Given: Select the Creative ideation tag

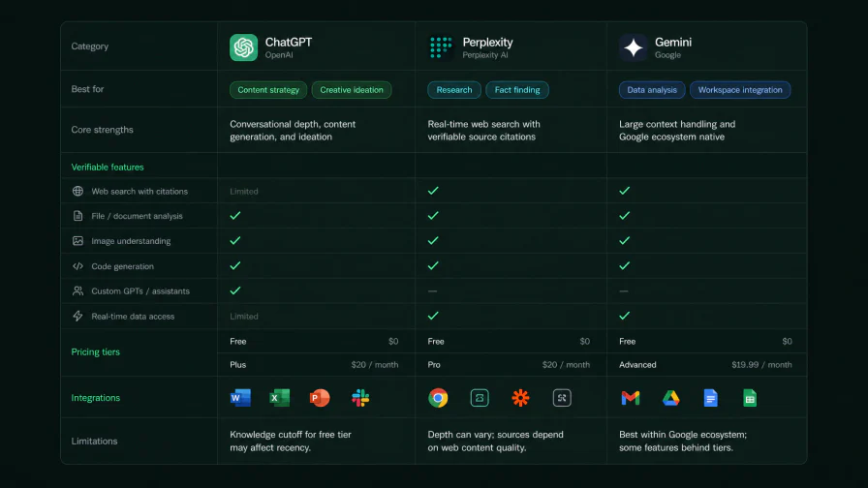Looking at the screenshot, I should coord(352,90).
